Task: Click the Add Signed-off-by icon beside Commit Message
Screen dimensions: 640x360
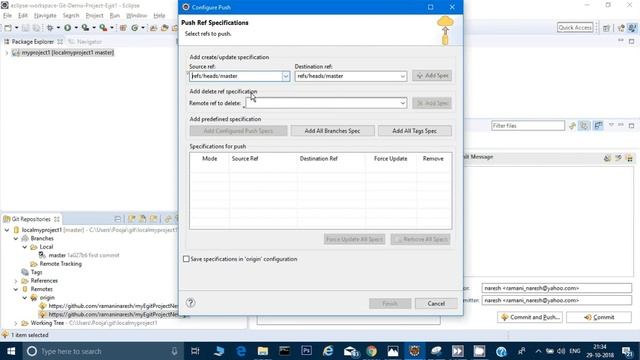Action: (x=618, y=158)
